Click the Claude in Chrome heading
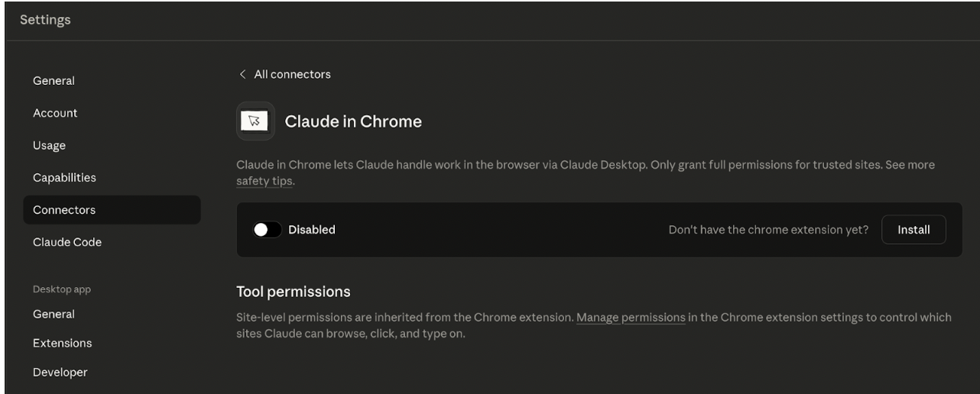Image resolution: width=980 pixels, height=394 pixels. (x=353, y=121)
